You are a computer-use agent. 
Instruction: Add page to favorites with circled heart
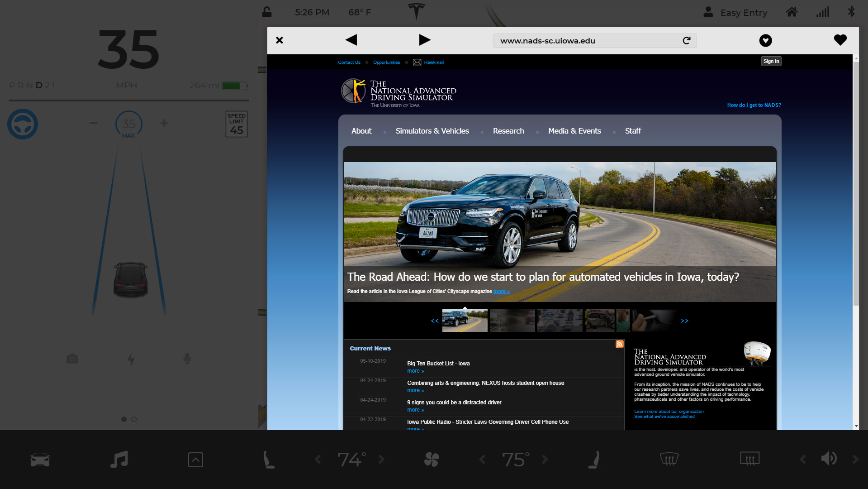(765, 41)
